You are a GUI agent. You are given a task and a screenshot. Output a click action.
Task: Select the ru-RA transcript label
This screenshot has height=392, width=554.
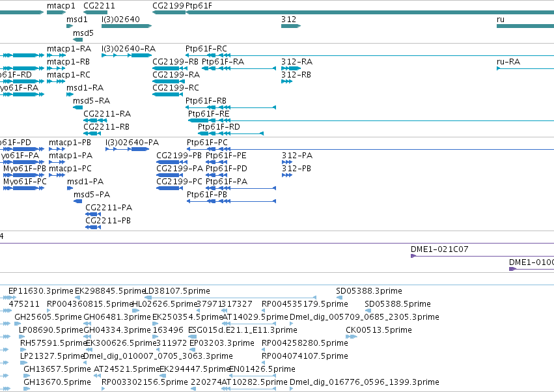tap(508, 62)
